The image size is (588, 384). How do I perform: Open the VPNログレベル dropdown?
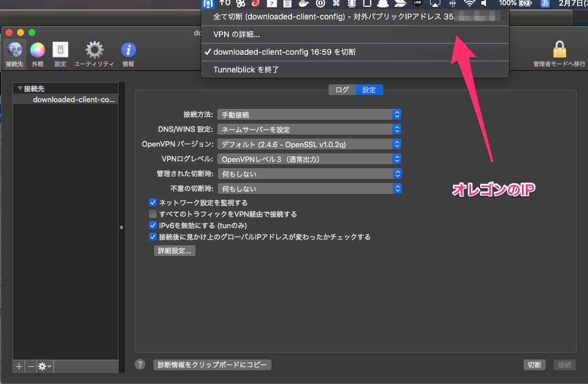click(x=309, y=159)
